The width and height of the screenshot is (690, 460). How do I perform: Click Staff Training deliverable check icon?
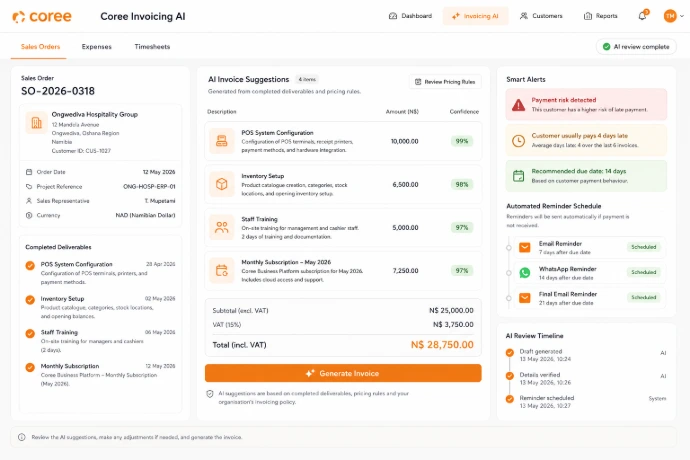pos(30,333)
